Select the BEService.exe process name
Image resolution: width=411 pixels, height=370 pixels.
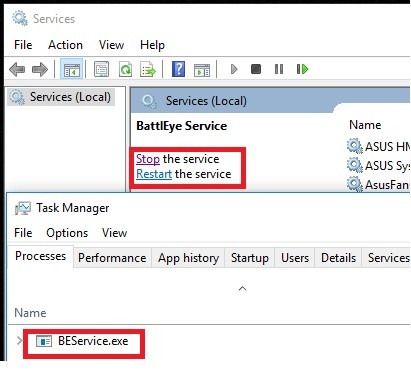click(x=93, y=341)
